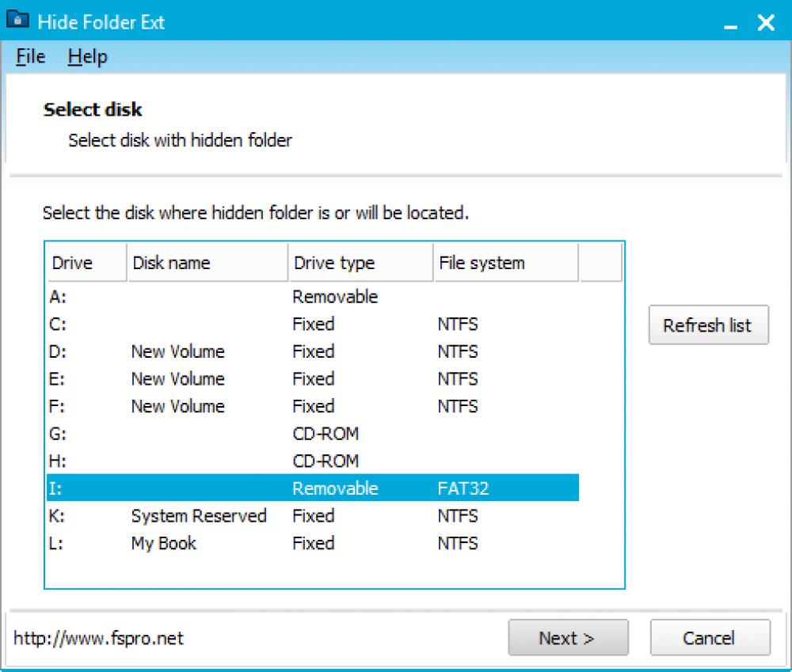The height and width of the screenshot is (672, 792).
Task: Select drive D: New Volume
Action: point(238,351)
